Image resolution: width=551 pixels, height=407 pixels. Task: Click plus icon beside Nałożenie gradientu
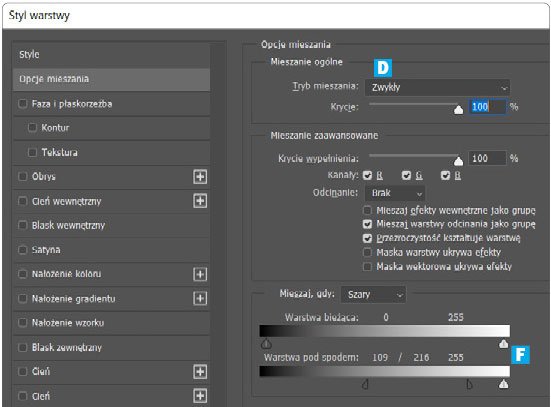point(200,298)
